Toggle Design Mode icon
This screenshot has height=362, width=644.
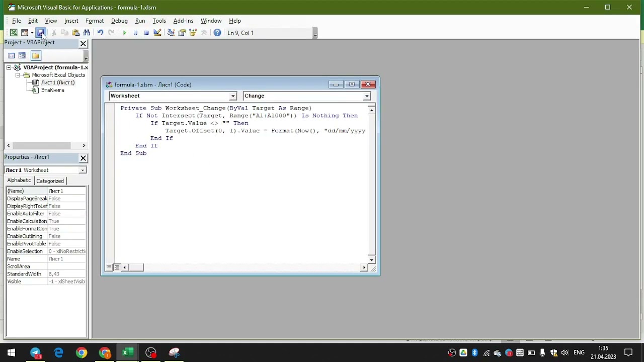[157, 33]
